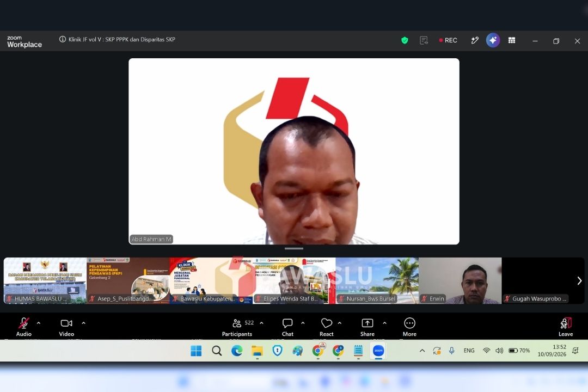Open the grid View layout options
Viewport: 588px width, 392px height.
[511, 40]
